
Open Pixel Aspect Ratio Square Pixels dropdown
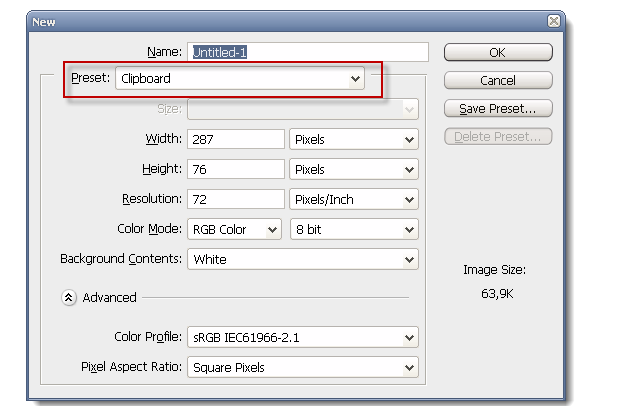(303, 367)
